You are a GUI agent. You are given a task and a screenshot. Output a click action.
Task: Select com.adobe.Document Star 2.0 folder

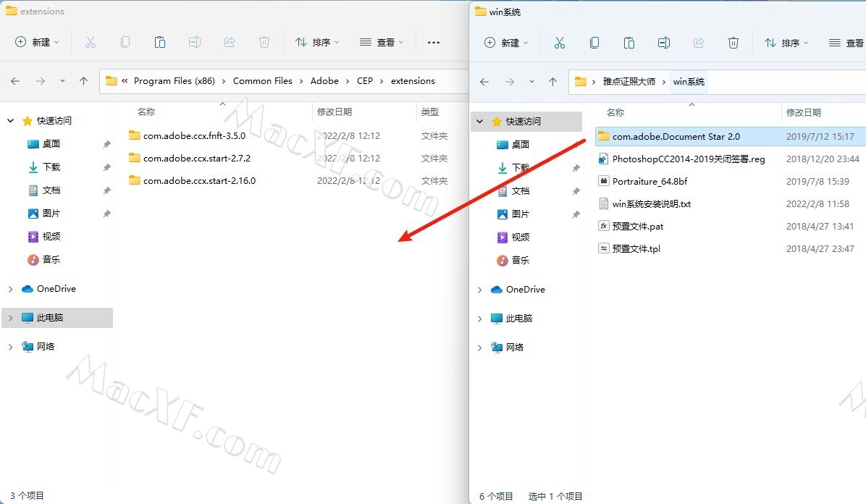(730, 136)
